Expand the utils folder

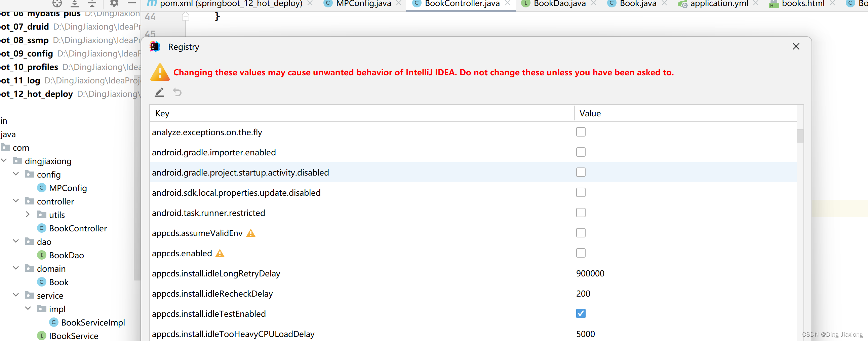pyautogui.click(x=28, y=215)
